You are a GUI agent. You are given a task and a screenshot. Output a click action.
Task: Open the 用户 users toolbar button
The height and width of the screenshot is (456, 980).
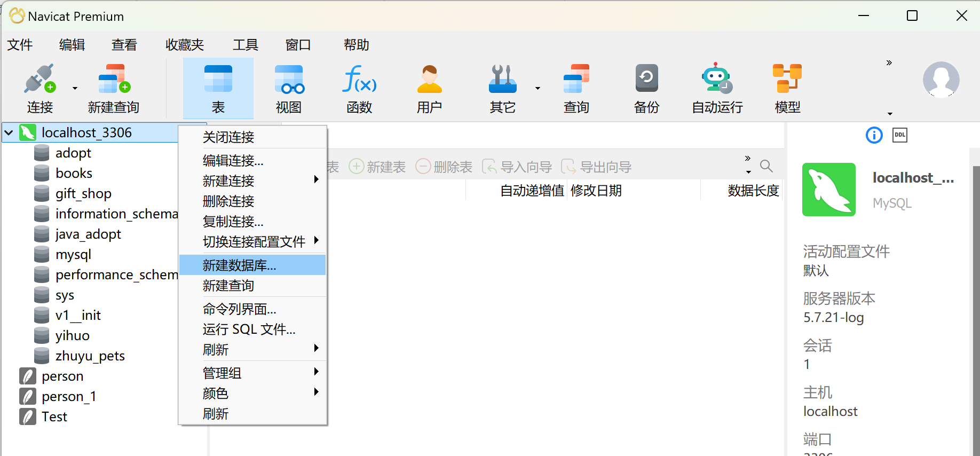tap(430, 89)
